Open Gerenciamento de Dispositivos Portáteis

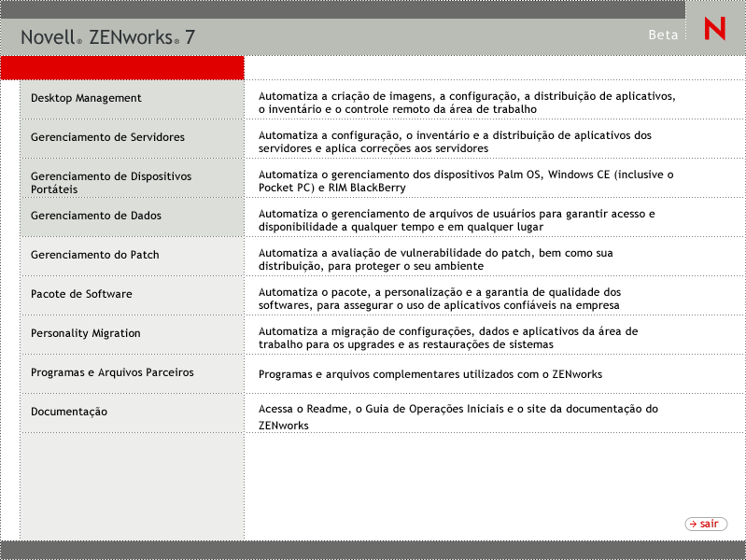click(x=133, y=178)
